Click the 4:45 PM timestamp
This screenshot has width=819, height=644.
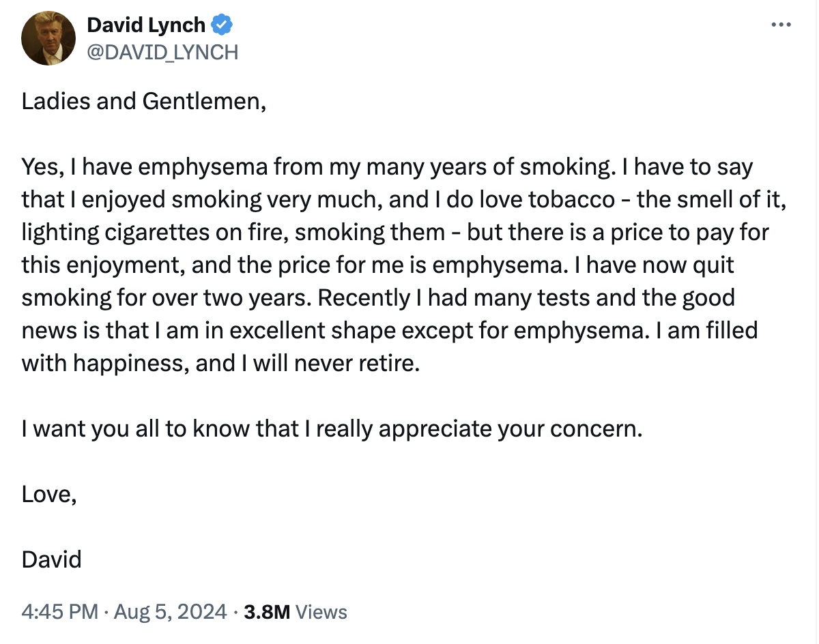pyautogui.click(x=60, y=612)
